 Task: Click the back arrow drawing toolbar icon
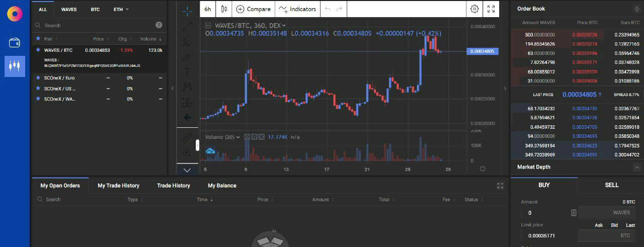click(x=187, y=117)
